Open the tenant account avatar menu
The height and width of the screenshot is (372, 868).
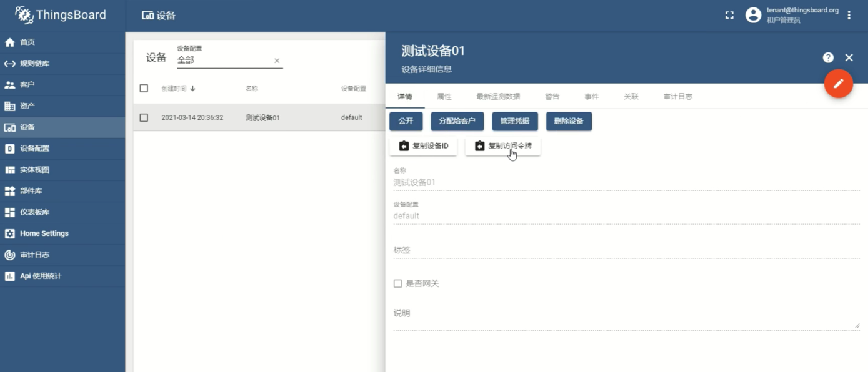pos(753,14)
